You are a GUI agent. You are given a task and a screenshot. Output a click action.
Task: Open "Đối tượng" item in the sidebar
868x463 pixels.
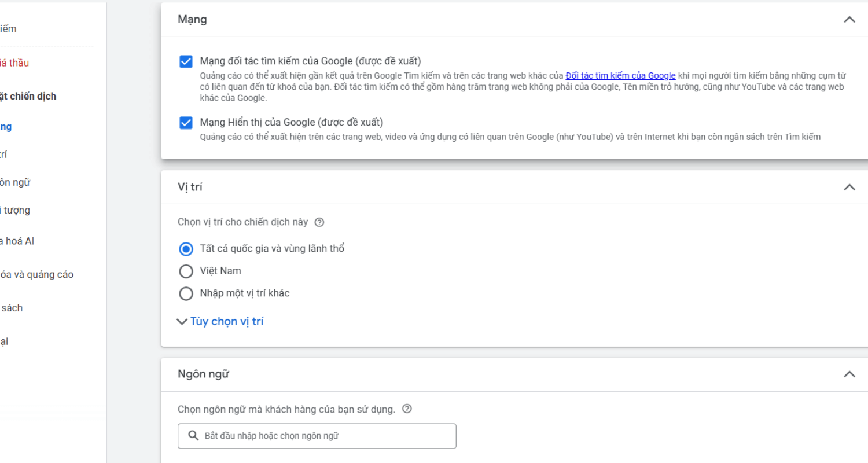tap(15, 210)
